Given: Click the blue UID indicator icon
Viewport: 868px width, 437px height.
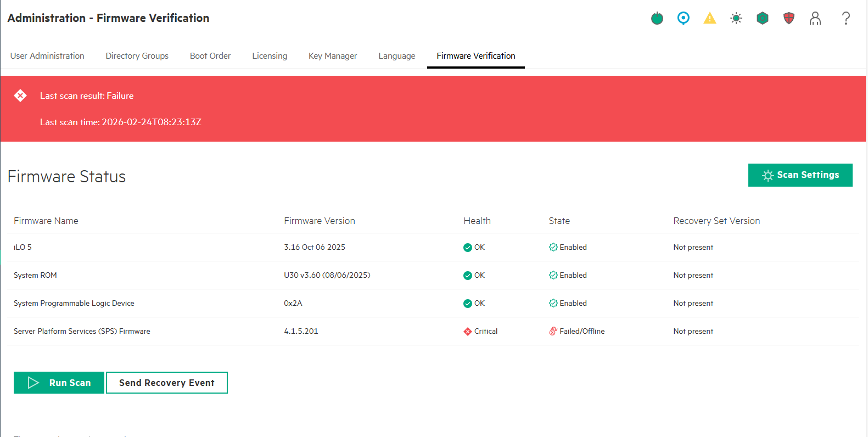Looking at the screenshot, I should pos(683,19).
